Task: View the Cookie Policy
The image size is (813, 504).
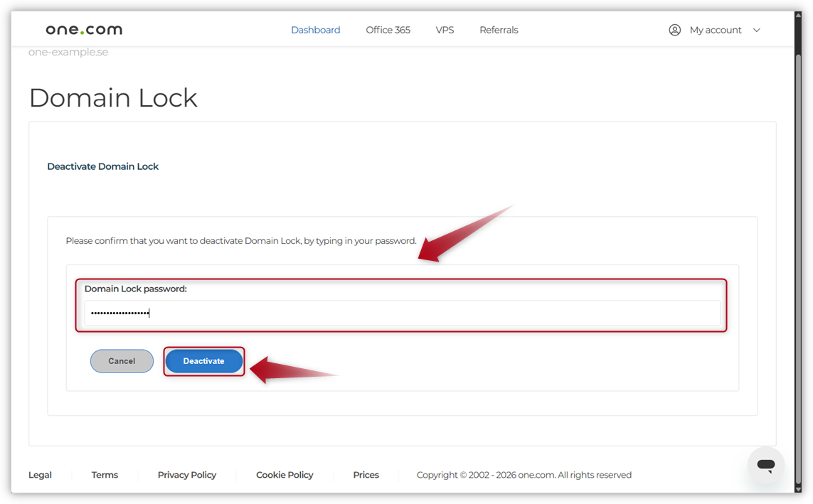Action: pos(285,475)
